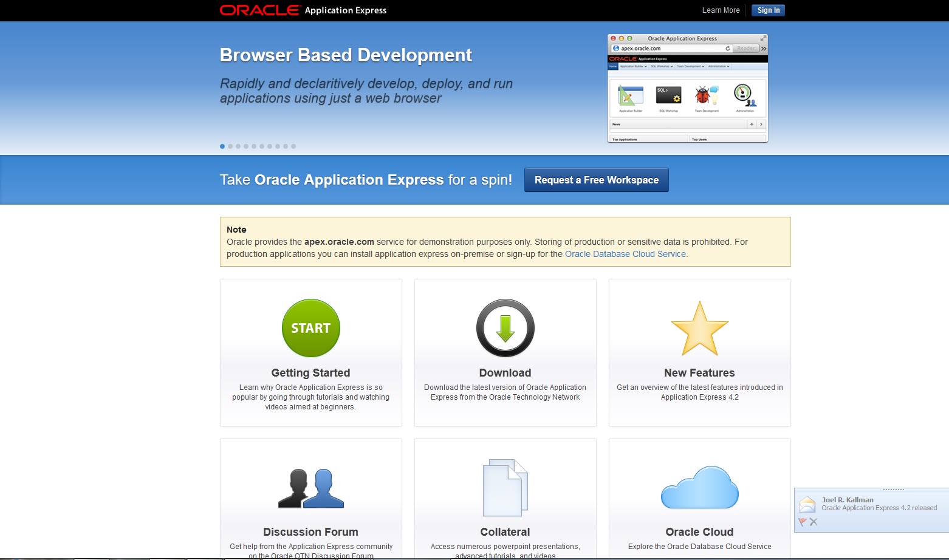Click the blue Oracle Cloud icon

tap(700, 487)
